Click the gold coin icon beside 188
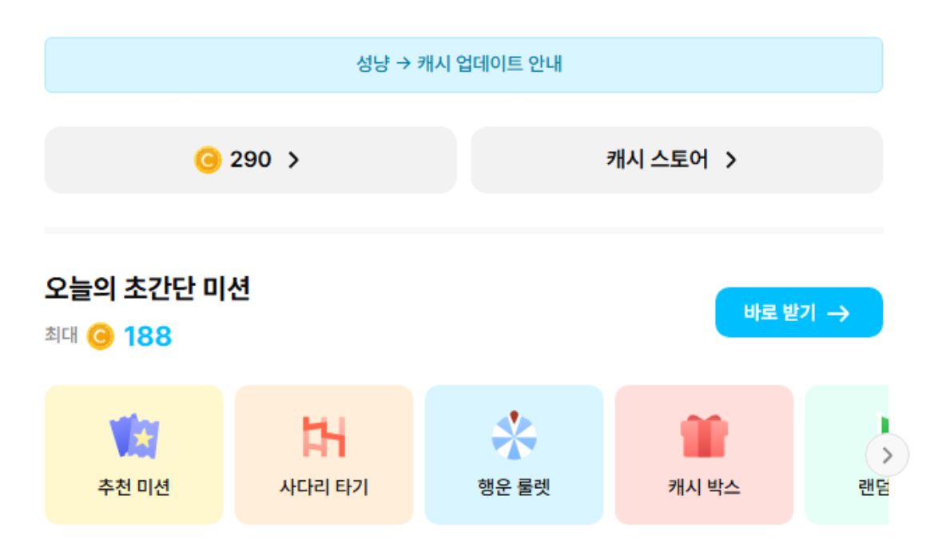This screenshot has width=946, height=560. click(100, 336)
